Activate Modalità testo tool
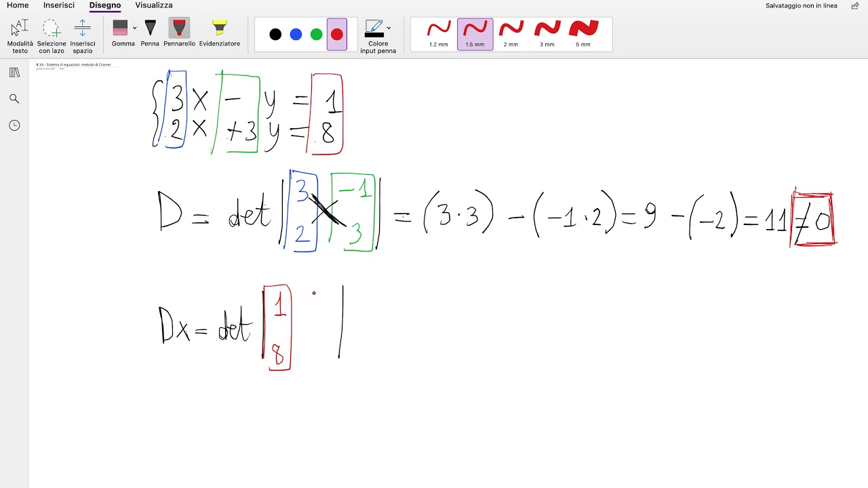Image resolution: width=868 pixels, height=488 pixels. click(x=20, y=36)
